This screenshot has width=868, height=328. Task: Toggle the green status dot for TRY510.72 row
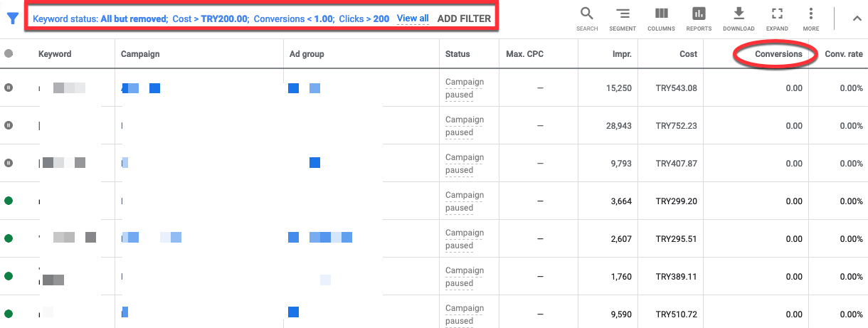coord(9,314)
